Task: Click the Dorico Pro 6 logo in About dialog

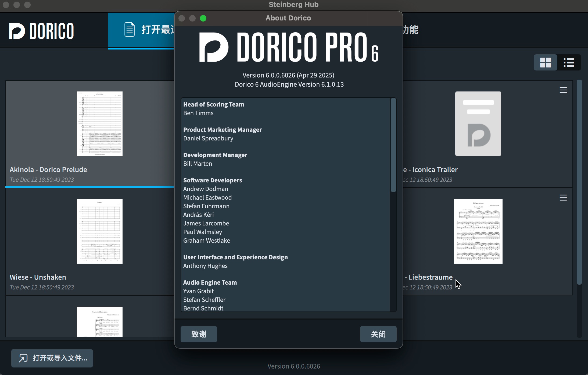Action: (x=289, y=47)
